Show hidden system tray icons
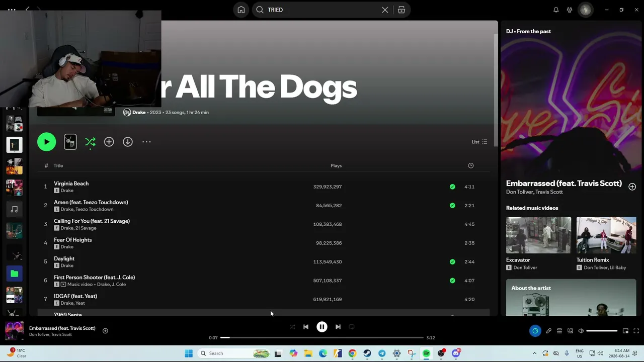 pos(534,353)
